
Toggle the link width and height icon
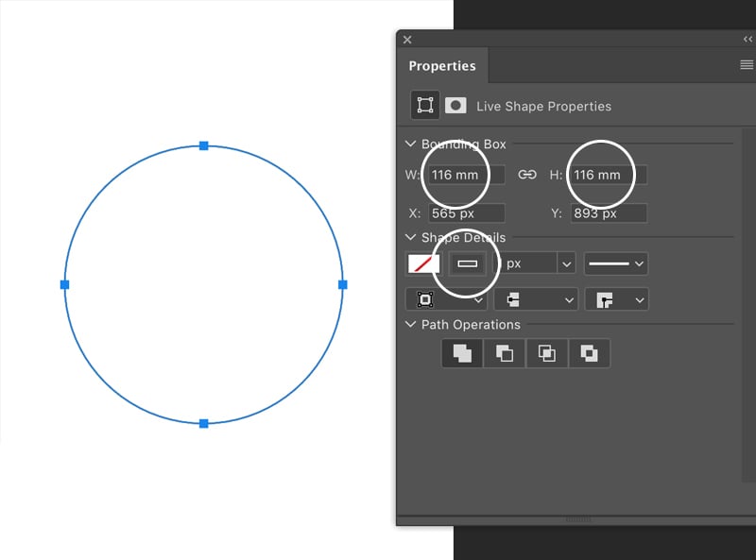[527, 175]
